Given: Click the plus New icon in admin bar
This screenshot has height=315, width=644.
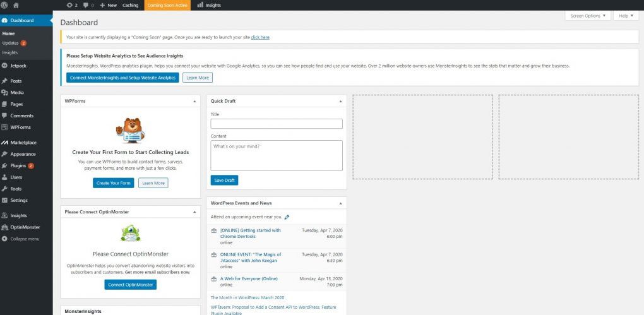Looking at the screenshot, I should 102,5.
